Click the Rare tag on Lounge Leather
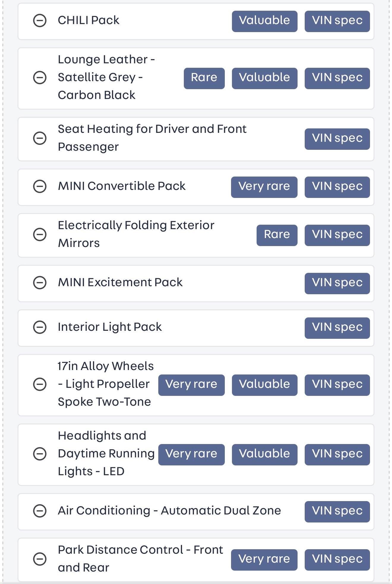Screen dimensions: 392x584 [204, 78]
